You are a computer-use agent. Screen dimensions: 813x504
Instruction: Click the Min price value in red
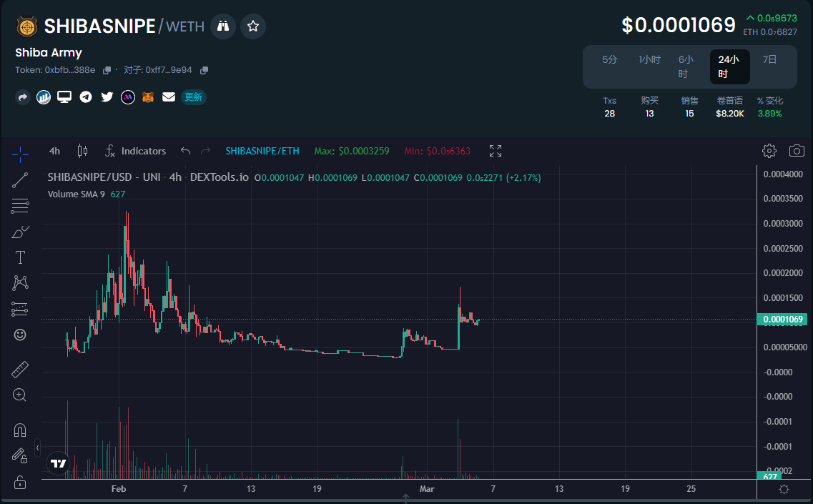point(437,151)
